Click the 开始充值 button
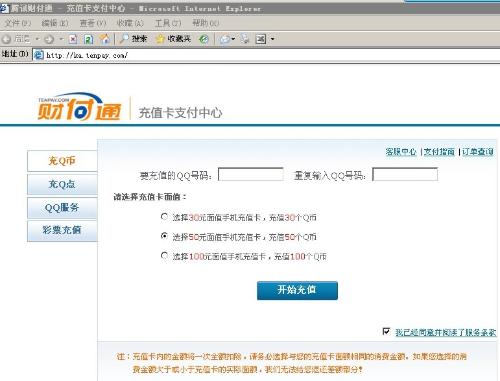Image resolution: width=500 pixels, height=381 pixels. coord(297,290)
